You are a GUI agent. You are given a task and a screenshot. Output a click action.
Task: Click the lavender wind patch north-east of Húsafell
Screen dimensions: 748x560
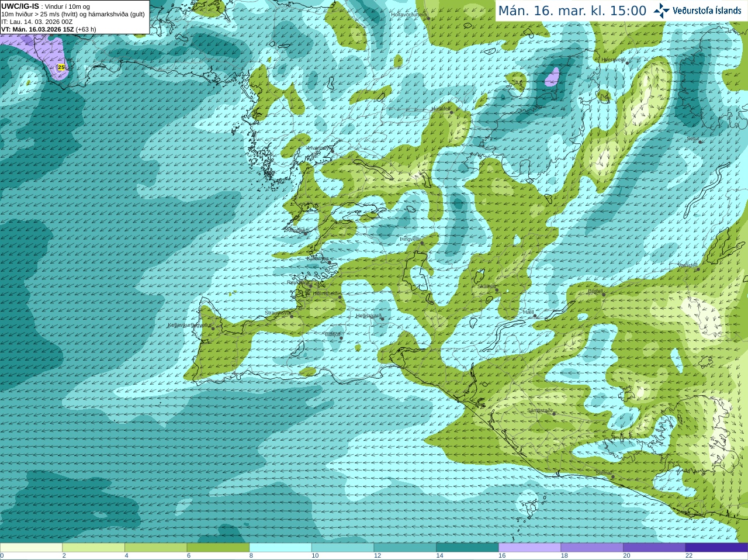[552, 77]
